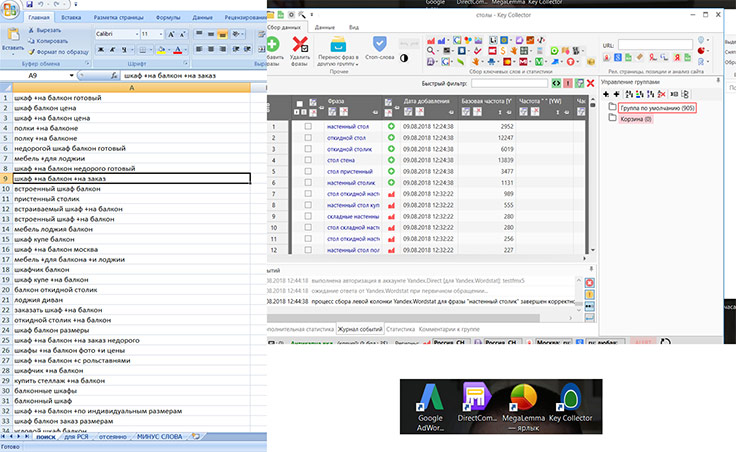
Task: Click the Стоп-слова shield icon
Action: tap(380, 44)
